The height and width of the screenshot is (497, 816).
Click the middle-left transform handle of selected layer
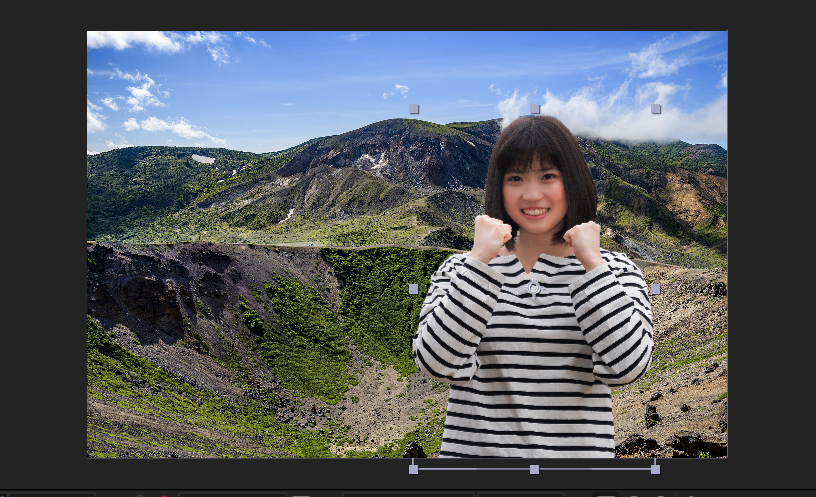pos(414,289)
